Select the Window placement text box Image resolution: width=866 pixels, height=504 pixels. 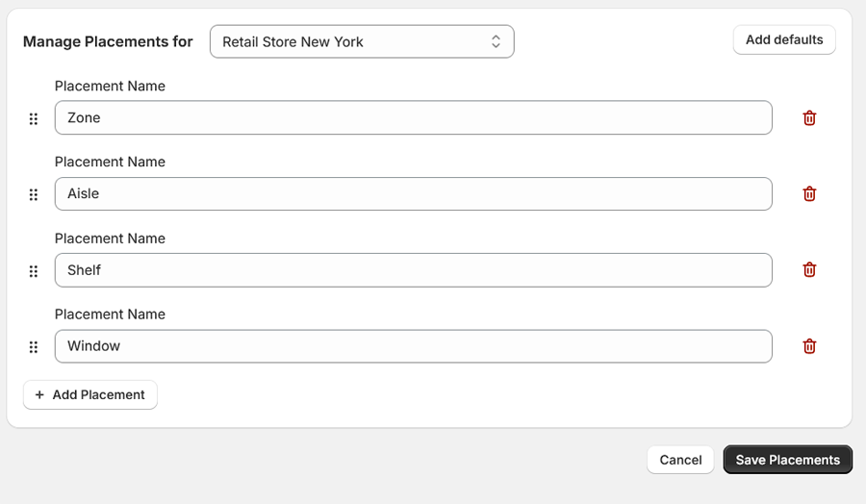(413, 346)
